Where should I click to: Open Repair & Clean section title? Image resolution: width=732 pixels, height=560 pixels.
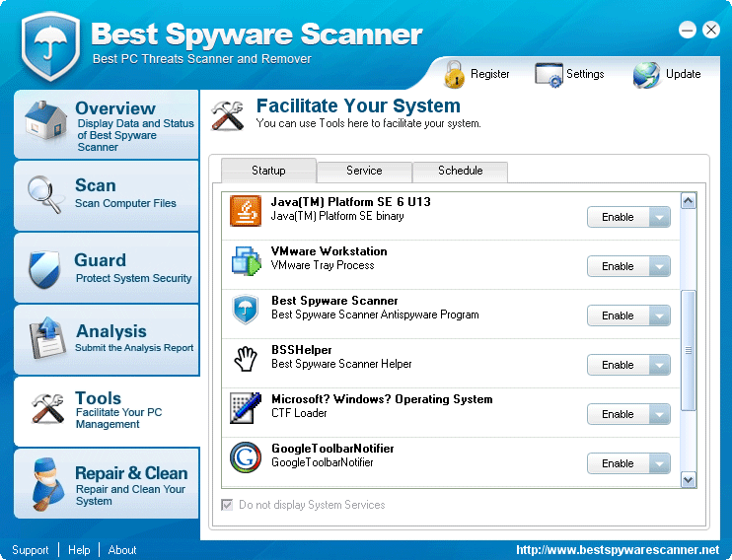click(131, 473)
